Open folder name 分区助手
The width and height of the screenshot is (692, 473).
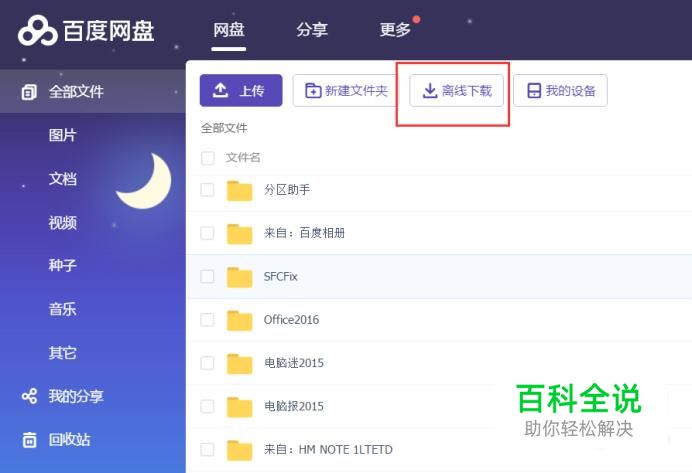[287, 190]
